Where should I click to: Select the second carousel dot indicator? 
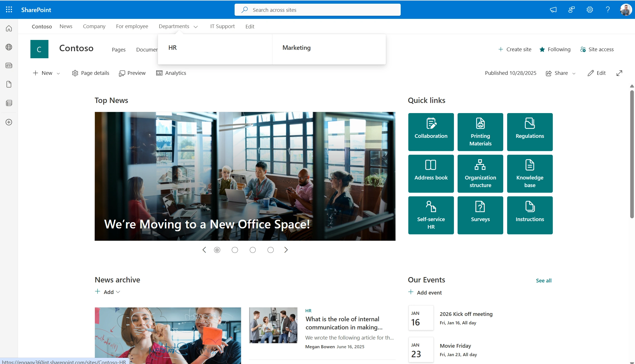(x=235, y=250)
